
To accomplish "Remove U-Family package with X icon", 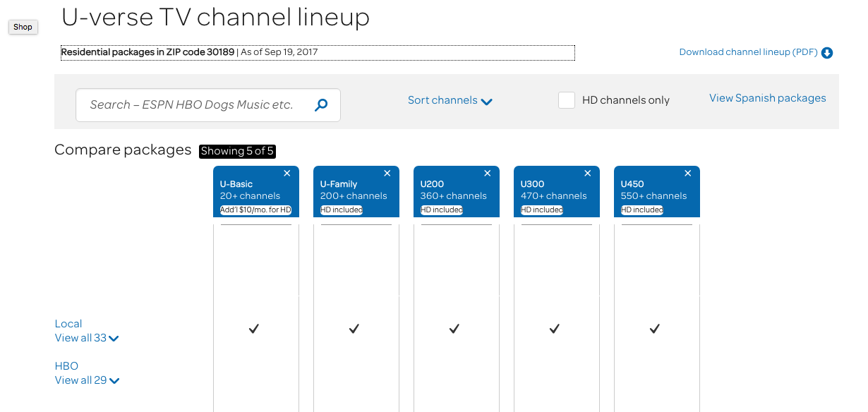I will (387, 174).
